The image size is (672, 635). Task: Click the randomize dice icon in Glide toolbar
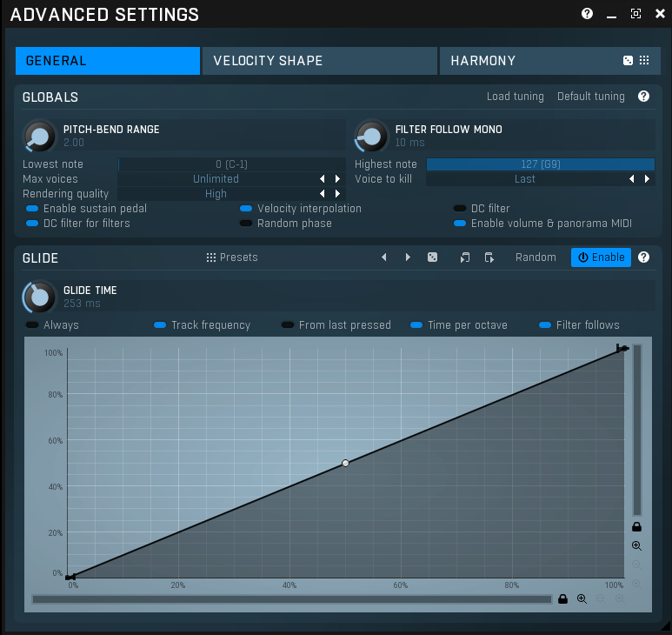coord(433,257)
